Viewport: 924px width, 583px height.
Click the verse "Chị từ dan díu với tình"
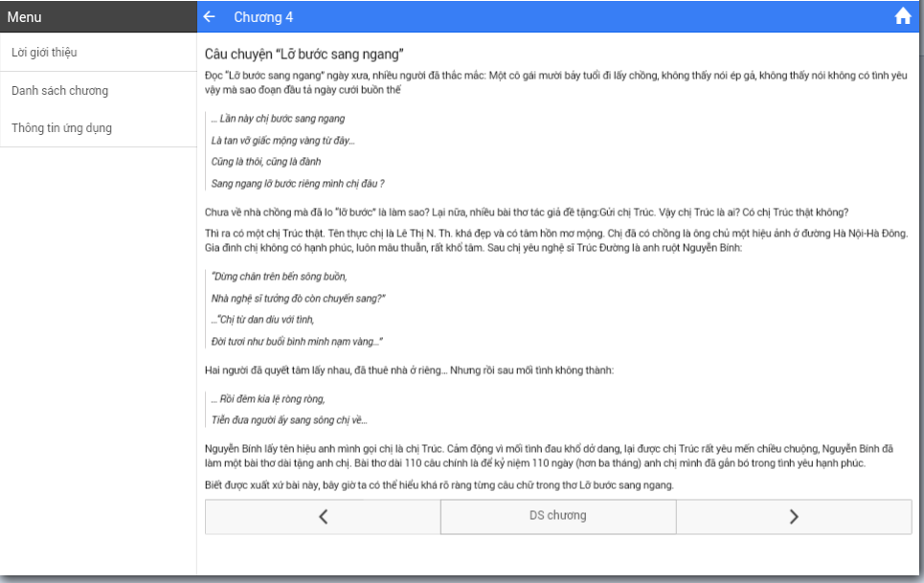click(x=262, y=319)
